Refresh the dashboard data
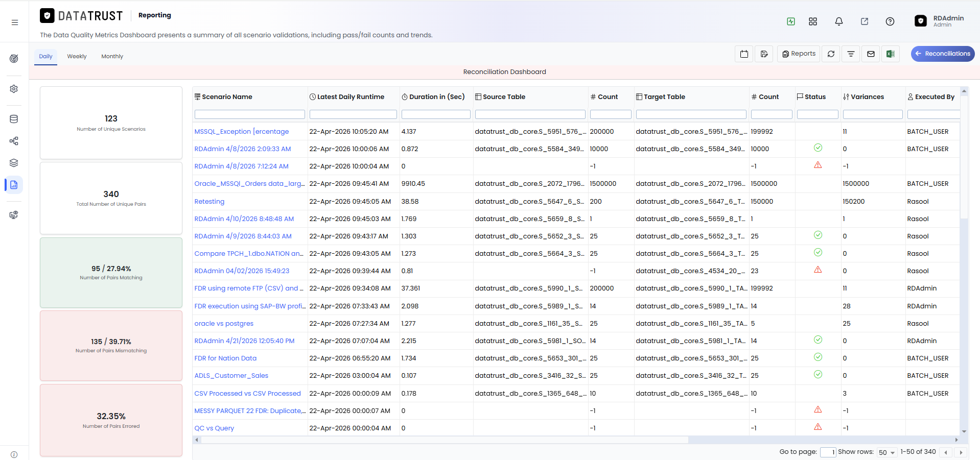980x460 pixels. coord(831,54)
